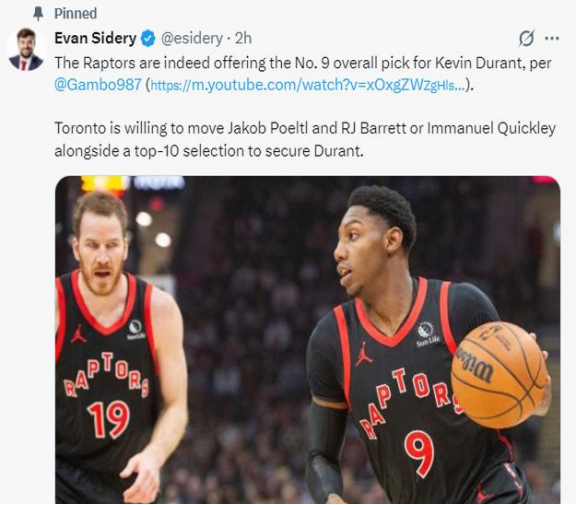Screen dimensions: 576x505
Task: Click the "Pinned" label
Action: (x=76, y=14)
